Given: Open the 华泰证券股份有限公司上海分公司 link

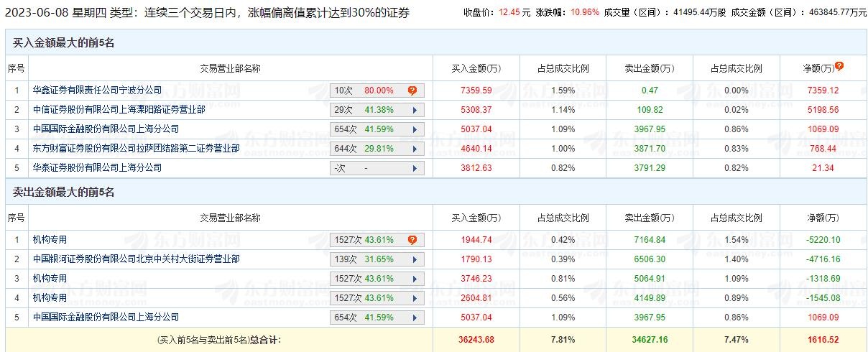Looking at the screenshot, I should pos(97,168).
